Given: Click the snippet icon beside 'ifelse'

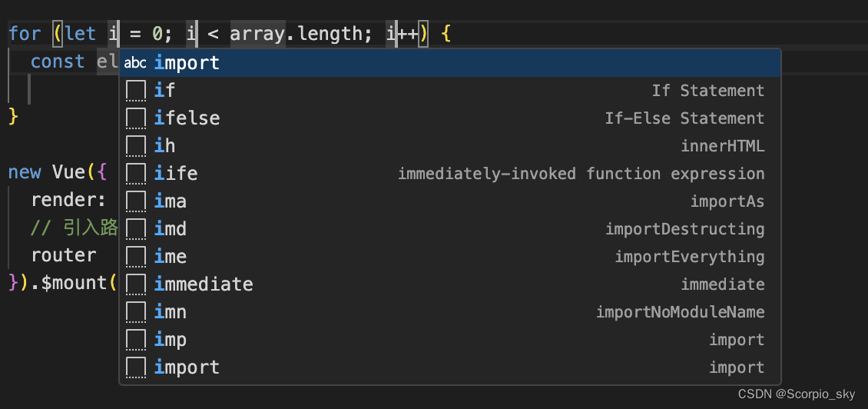Looking at the screenshot, I should (x=136, y=118).
